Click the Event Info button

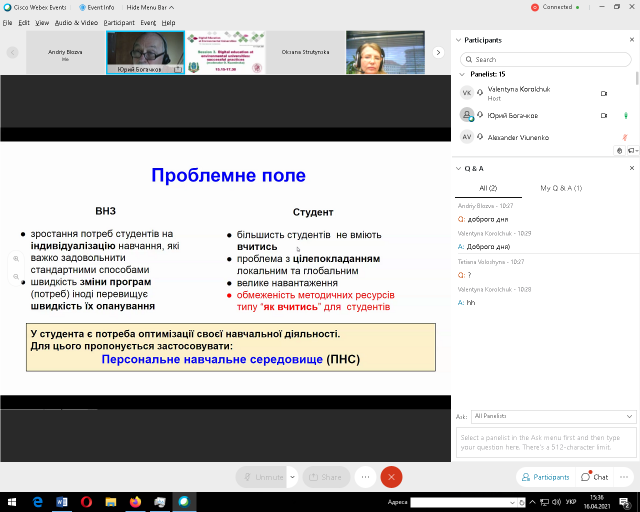pyautogui.click(x=99, y=7)
